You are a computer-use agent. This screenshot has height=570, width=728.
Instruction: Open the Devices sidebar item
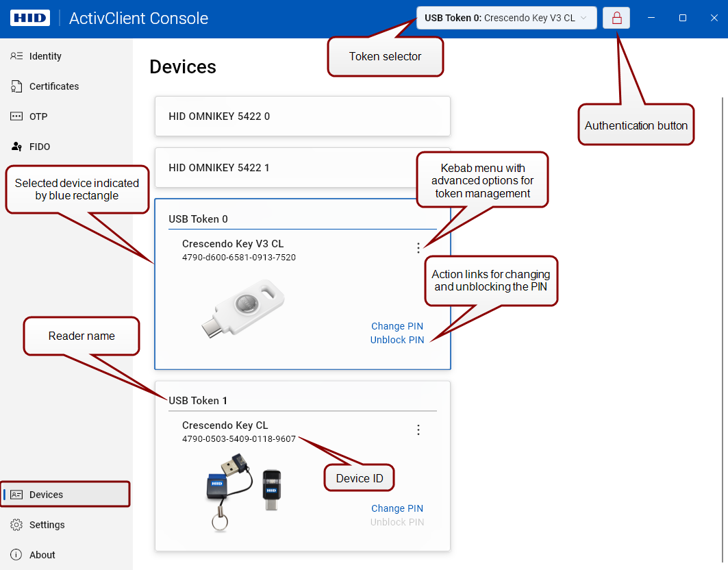66,494
